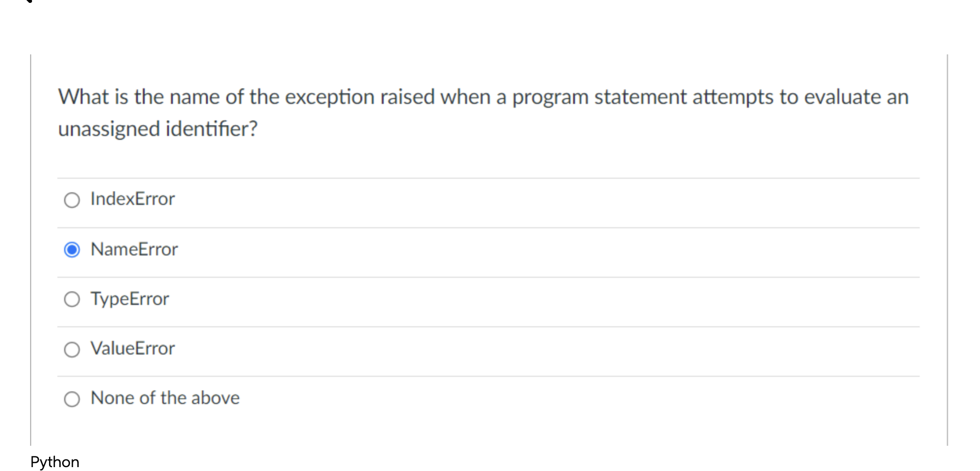980x471 pixels.
Task: Click the IndexError answer label text
Action: point(133,199)
